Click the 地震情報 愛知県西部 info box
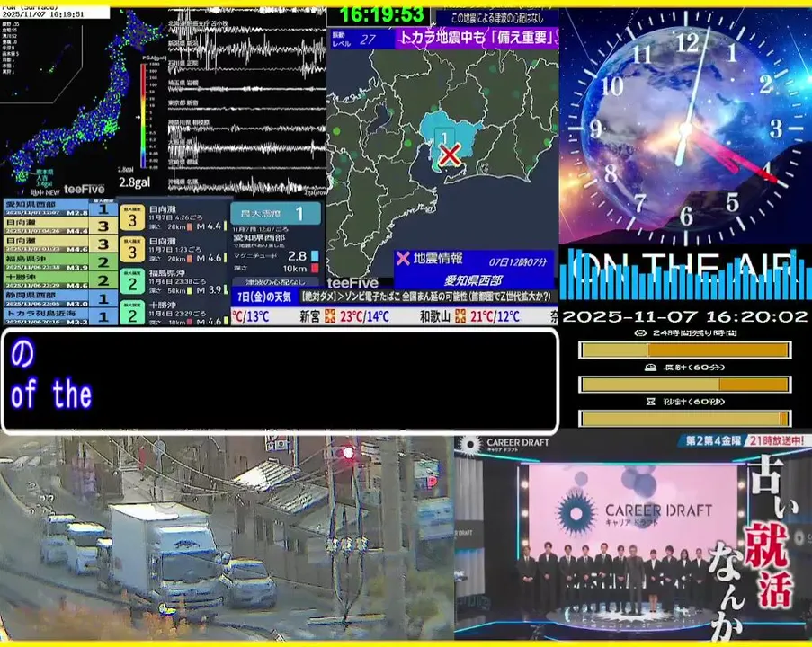 coord(474,270)
